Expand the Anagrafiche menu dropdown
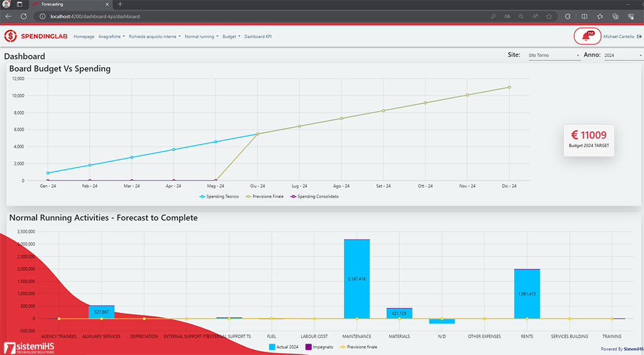The image size is (644, 355). pos(111,36)
